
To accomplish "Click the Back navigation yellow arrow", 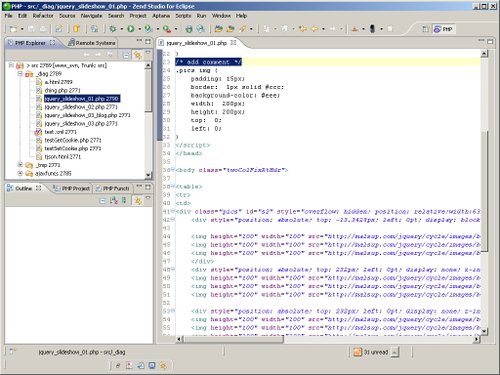I will (315, 29).
